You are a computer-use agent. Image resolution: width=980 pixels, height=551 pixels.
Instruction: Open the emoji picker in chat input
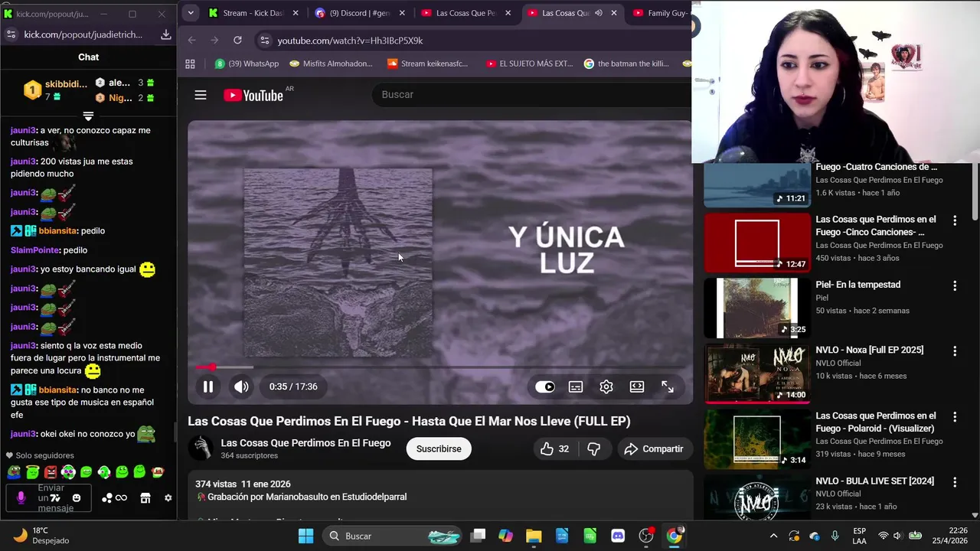click(x=76, y=498)
